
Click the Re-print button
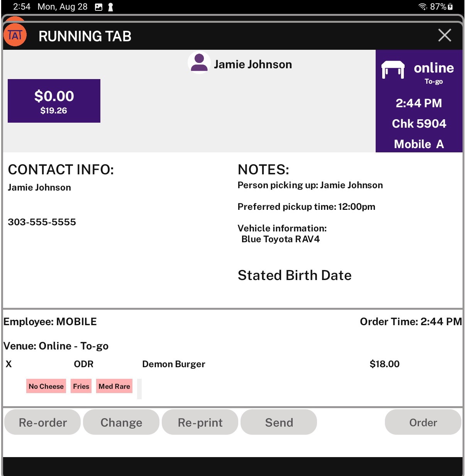click(200, 422)
